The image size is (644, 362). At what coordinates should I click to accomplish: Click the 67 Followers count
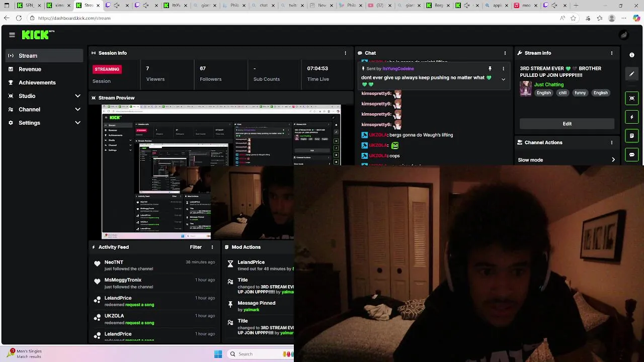[203, 68]
